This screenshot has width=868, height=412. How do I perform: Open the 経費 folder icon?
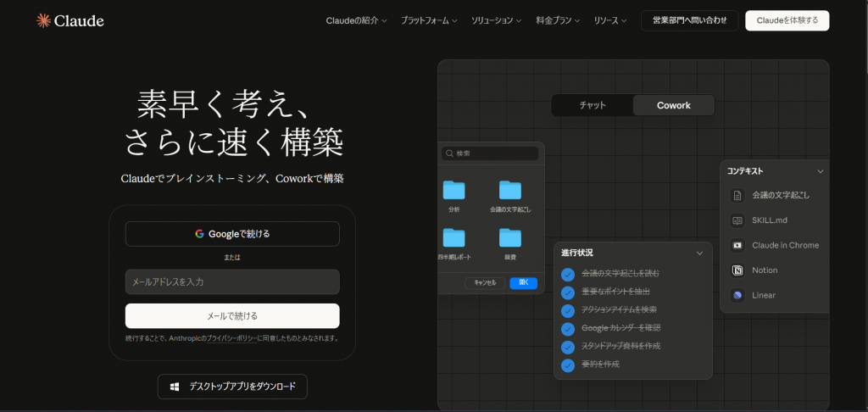pos(509,237)
